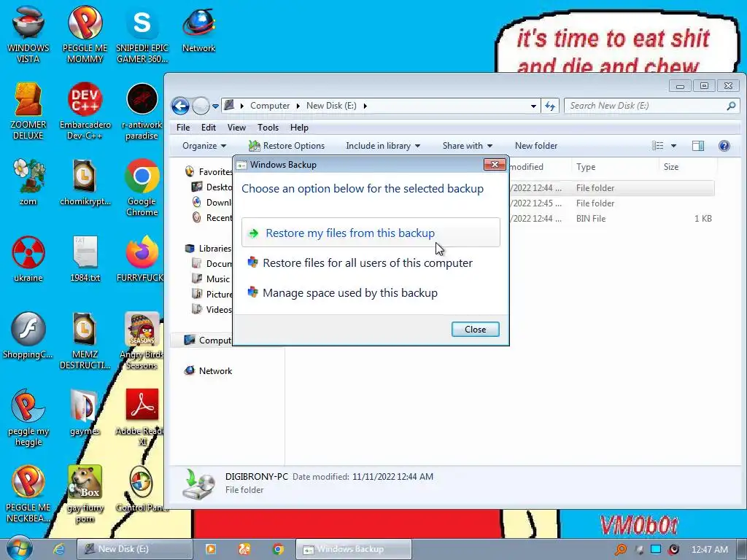Screen dimensions: 747x560
Task: Click the Close button in Windows Backup
Action: (475, 329)
